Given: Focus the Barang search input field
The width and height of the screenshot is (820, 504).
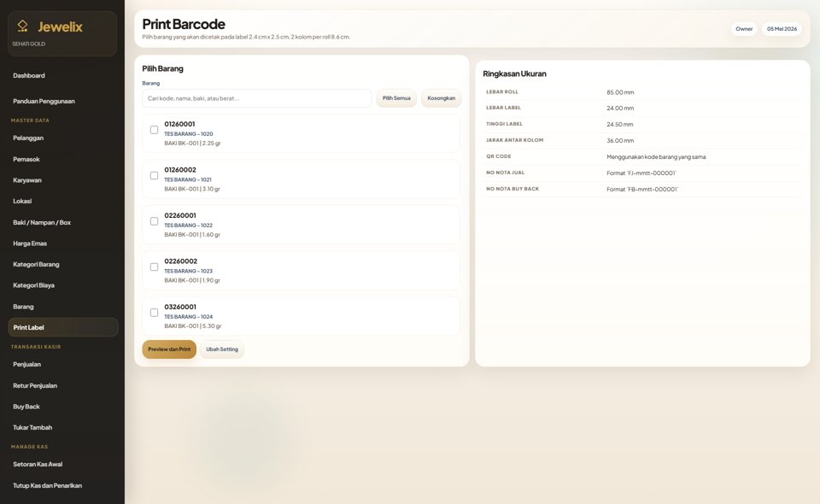Looking at the screenshot, I should click(257, 98).
